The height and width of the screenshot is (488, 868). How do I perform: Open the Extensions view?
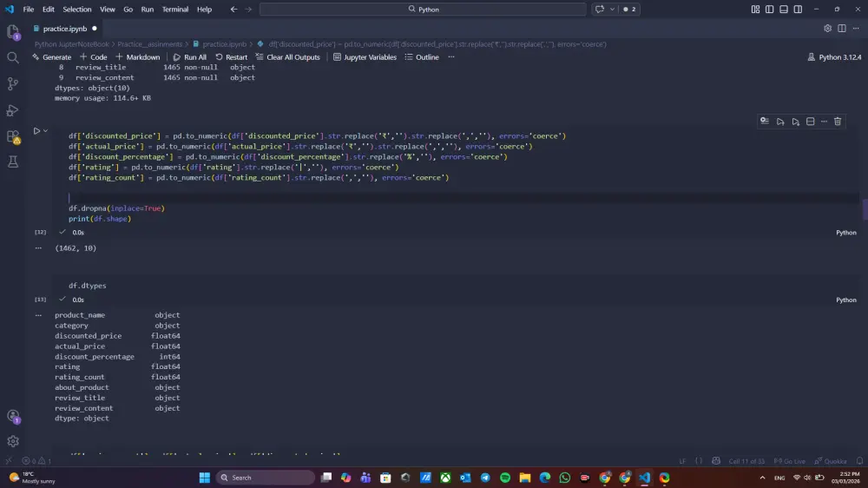point(13,137)
